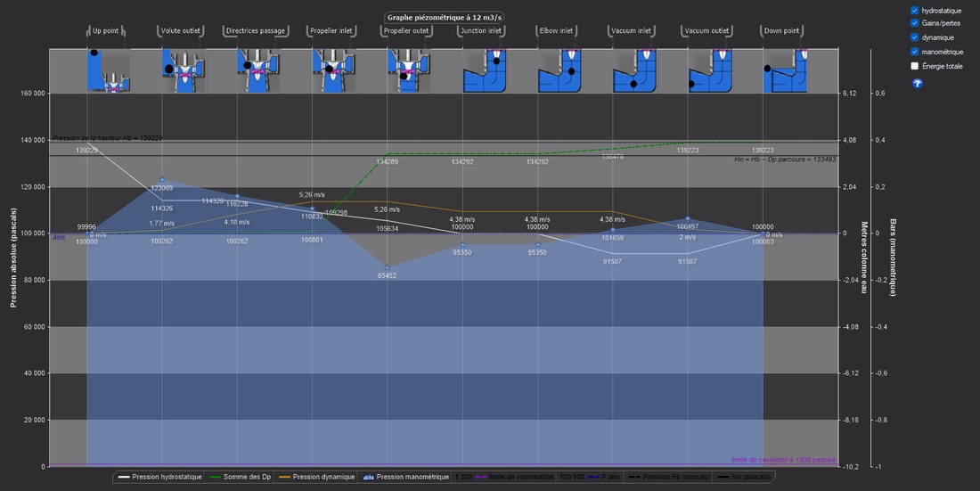Click the Vacuum inlet elbow thumbnail

tap(634, 70)
